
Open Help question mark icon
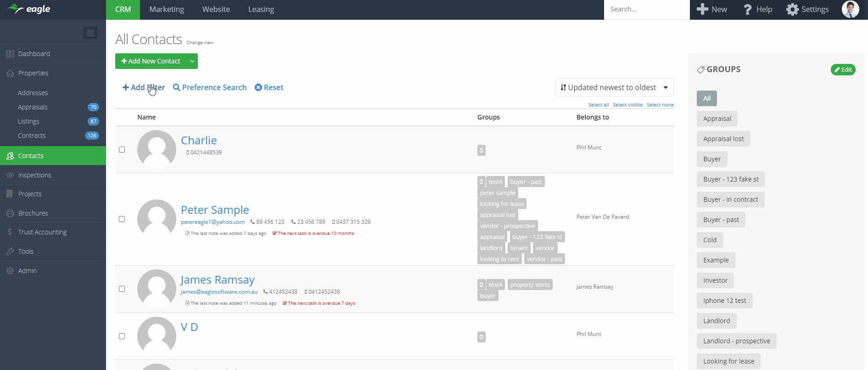[747, 9]
